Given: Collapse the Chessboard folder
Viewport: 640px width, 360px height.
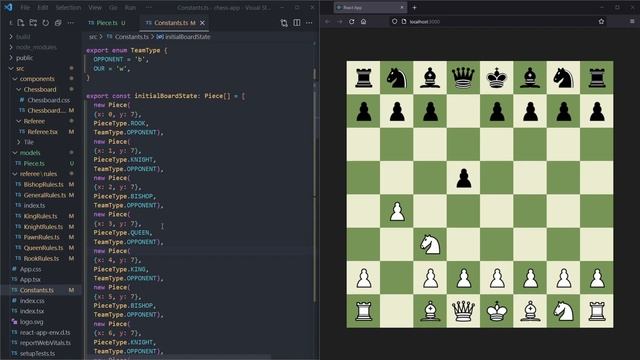Looking at the screenshot, I should [x=41, y=89].
